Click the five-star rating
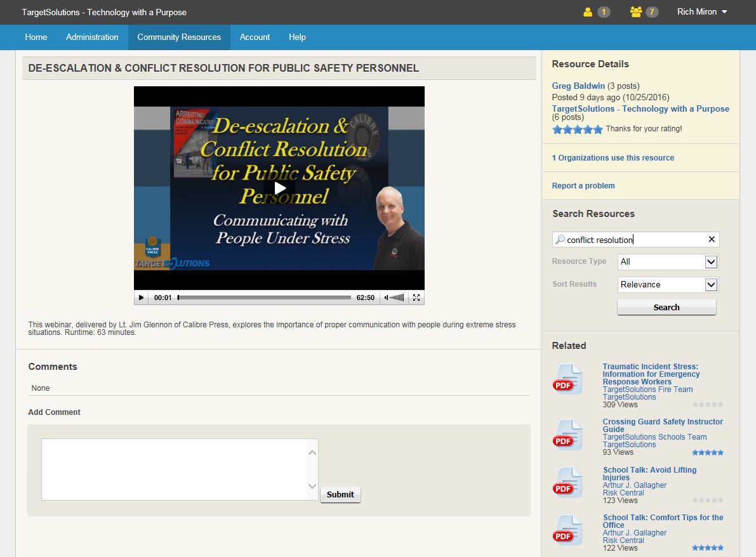This screenshot has width=756, height=557. 577,129
